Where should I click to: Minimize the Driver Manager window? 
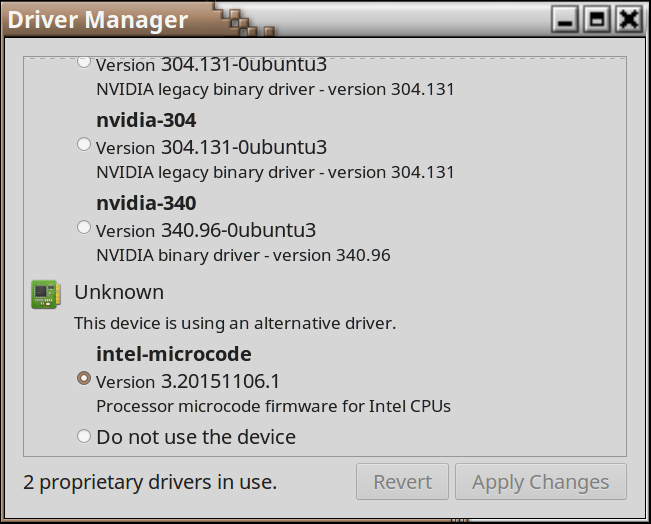[566, 19]
